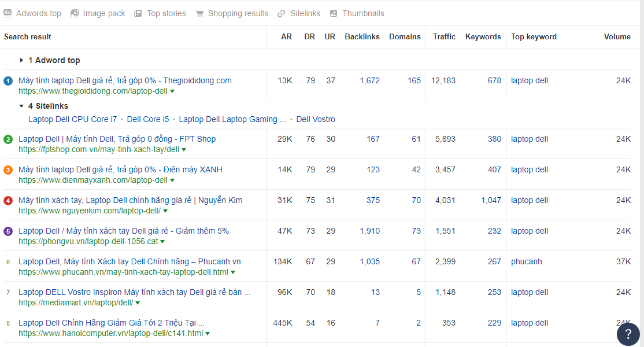644x347 pixels.
Task: Click the red position 4 badge
Action: [8, 201]
